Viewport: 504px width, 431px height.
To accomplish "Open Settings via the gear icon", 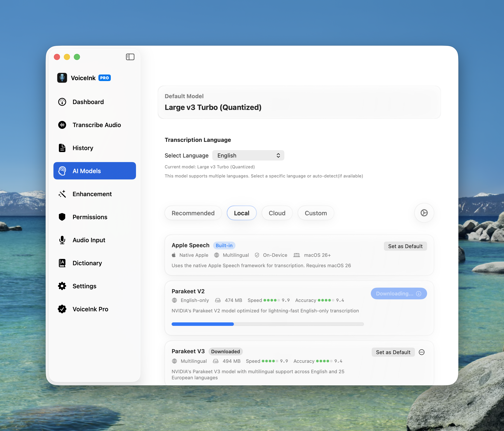I will pyautogui.click(x=62, y=286).
